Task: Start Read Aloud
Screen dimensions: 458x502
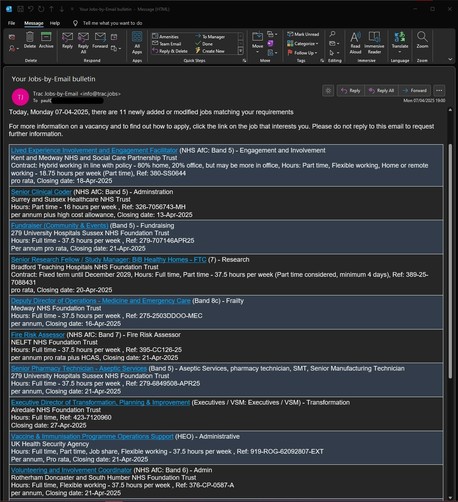Action: tap(355, 42)
